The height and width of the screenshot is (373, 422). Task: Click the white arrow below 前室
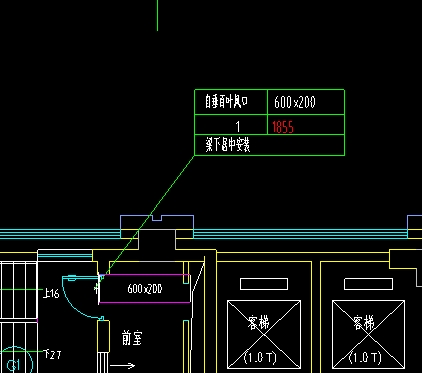(122, 366)
